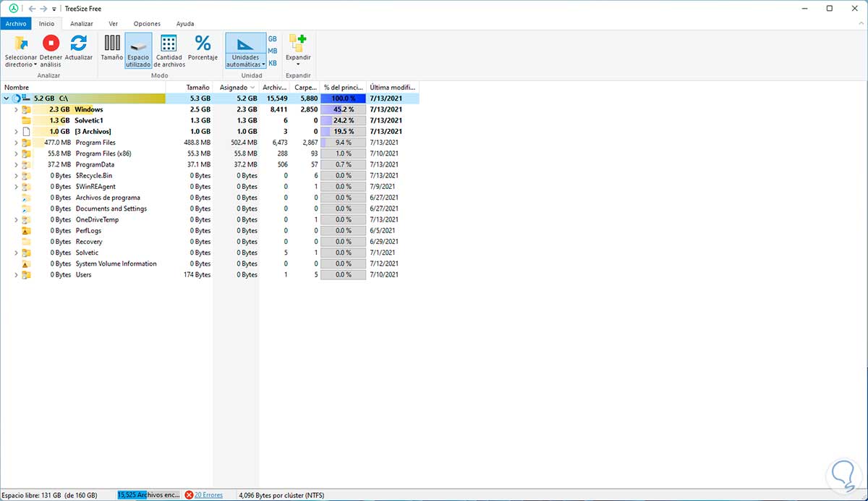
Task: Collapse the C:\ root node
Action: pyautogui.click(x=7, y=98)
